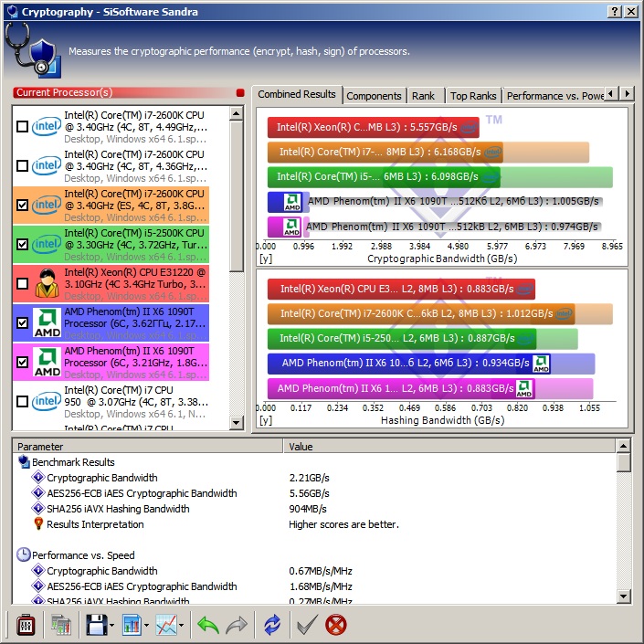Cancel with the red X icon
The height and width of the screenshot is (644, 644).
(x=335, y=625)
